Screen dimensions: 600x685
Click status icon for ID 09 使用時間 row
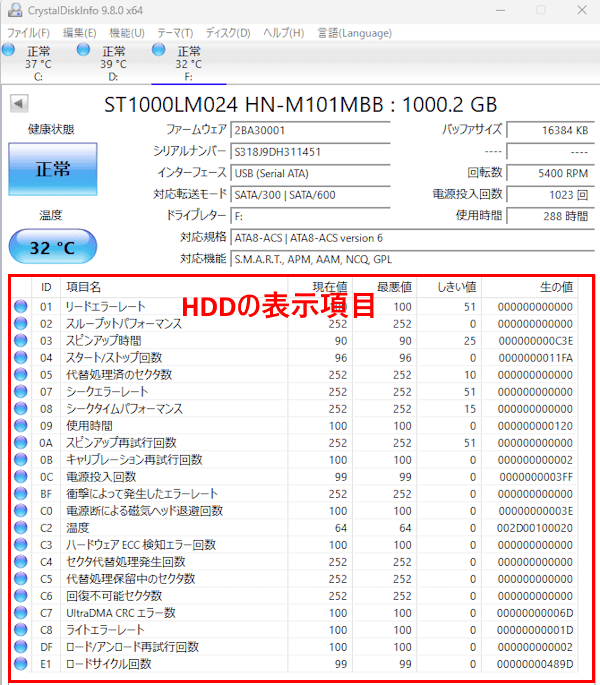click(x=21, y=426)
